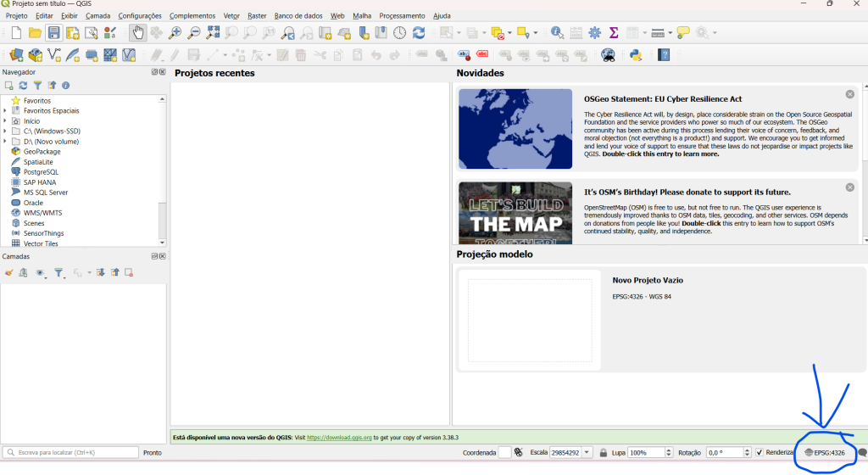Open the Vetor menu
This screenshot has width=868, height=475.
(x=231, y=15)
